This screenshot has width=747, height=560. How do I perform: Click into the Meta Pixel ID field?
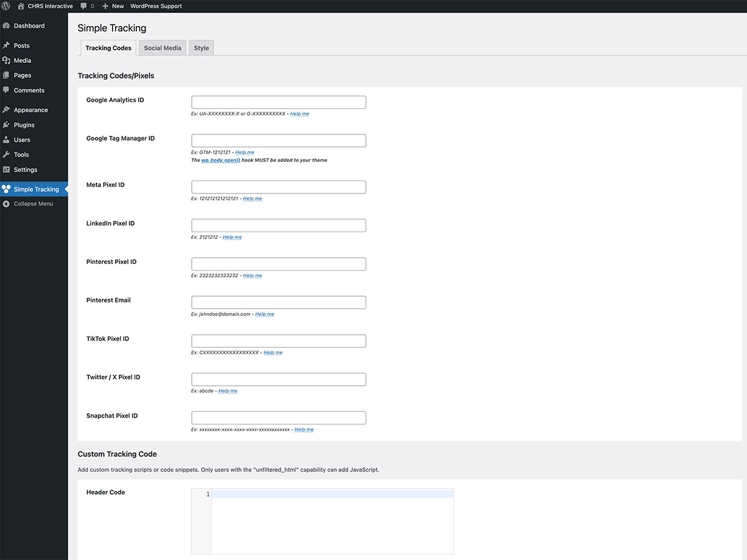coord(278,187)
